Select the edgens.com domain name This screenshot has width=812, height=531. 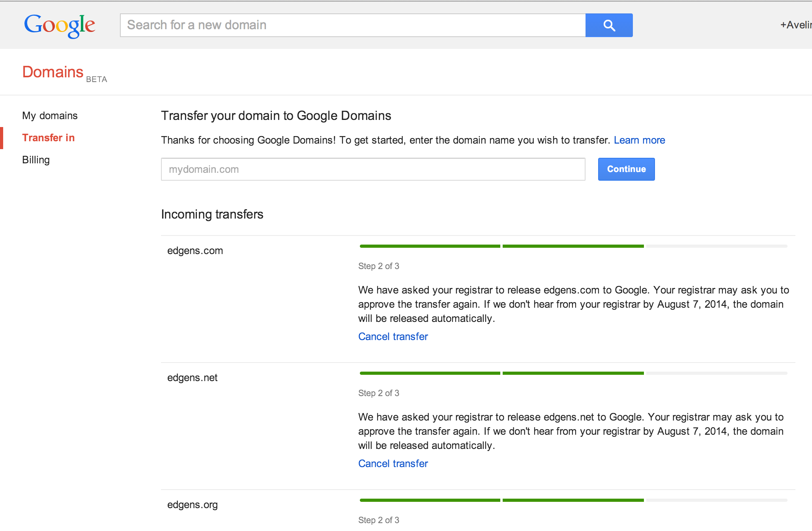pyautogui.click(x=195, y=251)
